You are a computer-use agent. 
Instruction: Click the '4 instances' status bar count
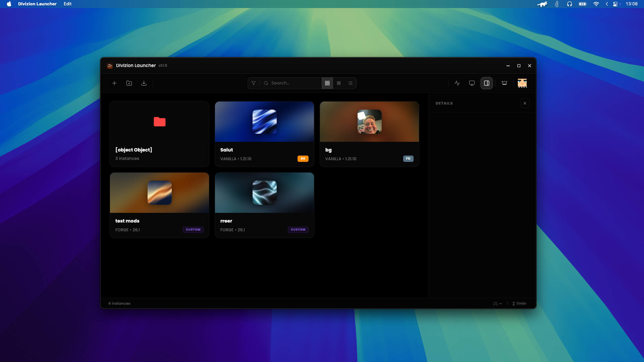(119, 303)
